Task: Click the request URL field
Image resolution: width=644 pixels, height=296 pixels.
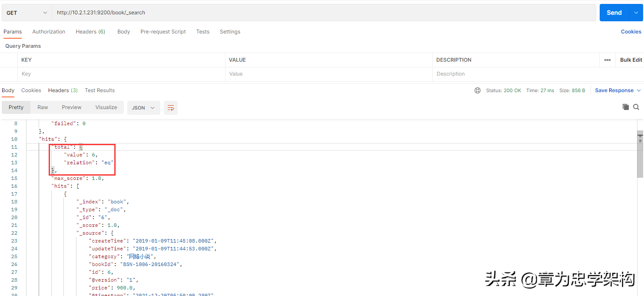Action: 324,13
